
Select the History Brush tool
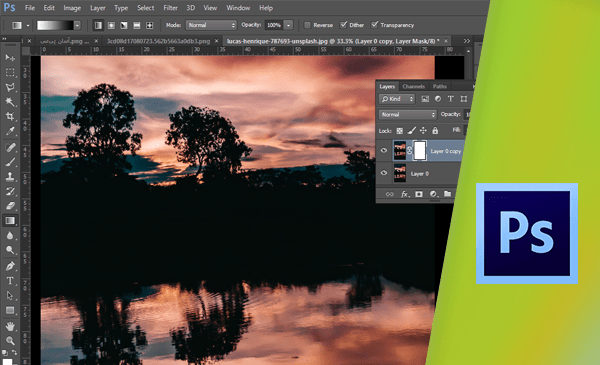(10, 191)
